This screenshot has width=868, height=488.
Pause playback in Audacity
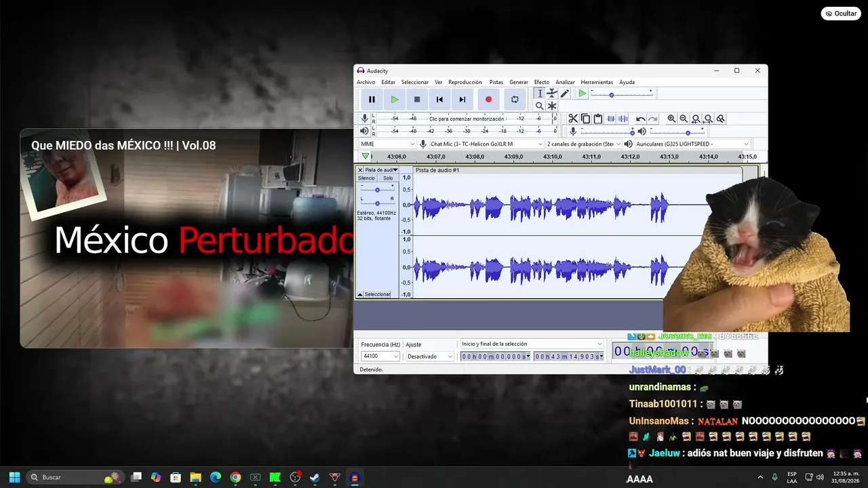tap(372, 100)
